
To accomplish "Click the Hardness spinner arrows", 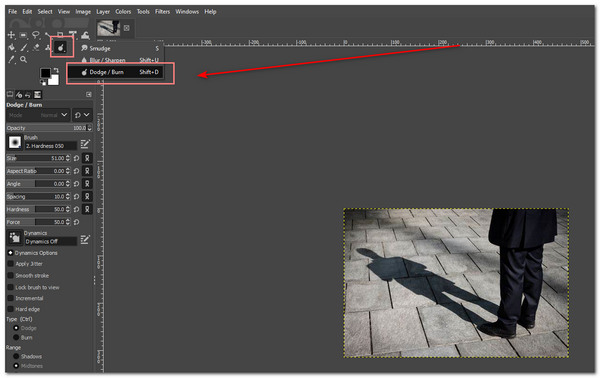I will click(68, 209).
